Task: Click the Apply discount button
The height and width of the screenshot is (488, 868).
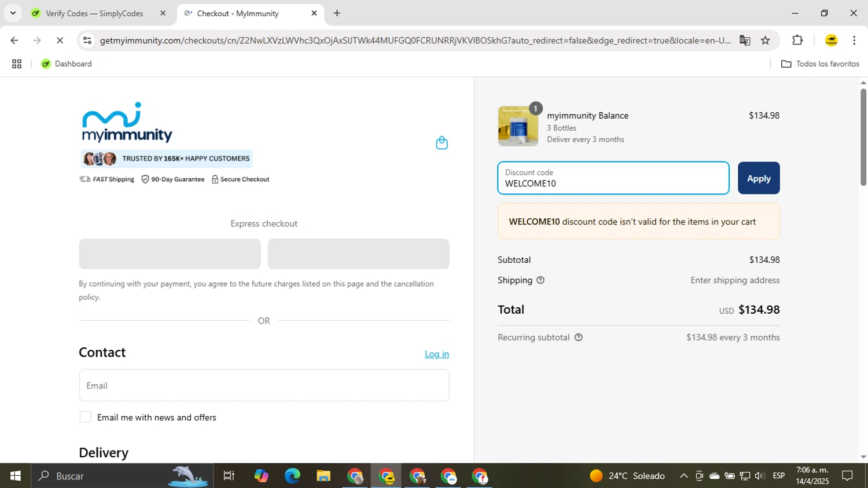Action: 759,178
